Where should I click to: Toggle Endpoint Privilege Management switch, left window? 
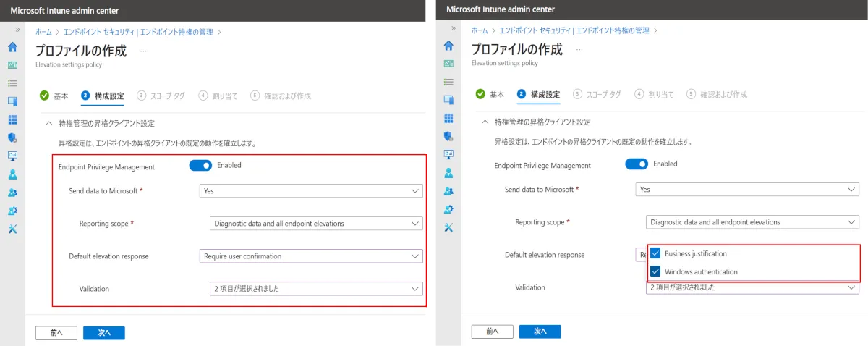point(200,166)
